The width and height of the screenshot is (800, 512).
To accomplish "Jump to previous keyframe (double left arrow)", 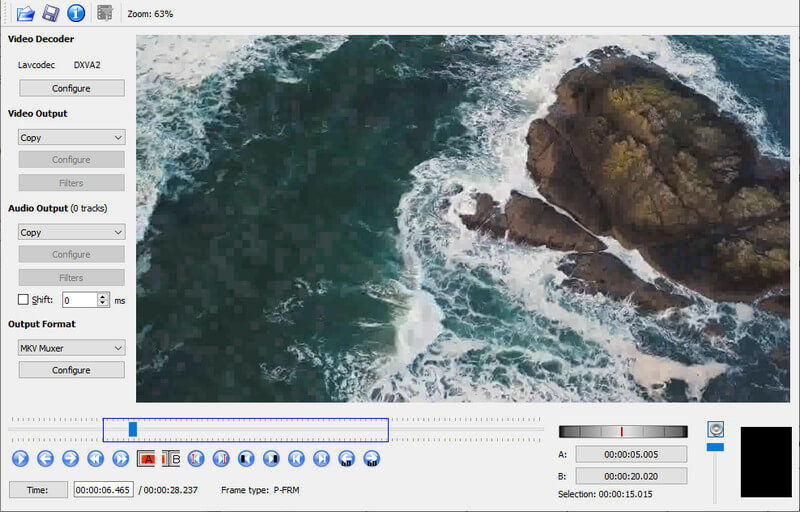I will point(95,458).
